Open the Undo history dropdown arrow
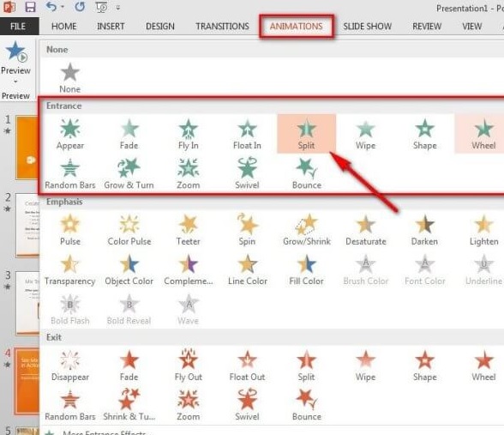This screenshot has height=435, width=504. (x=63, y=7)
